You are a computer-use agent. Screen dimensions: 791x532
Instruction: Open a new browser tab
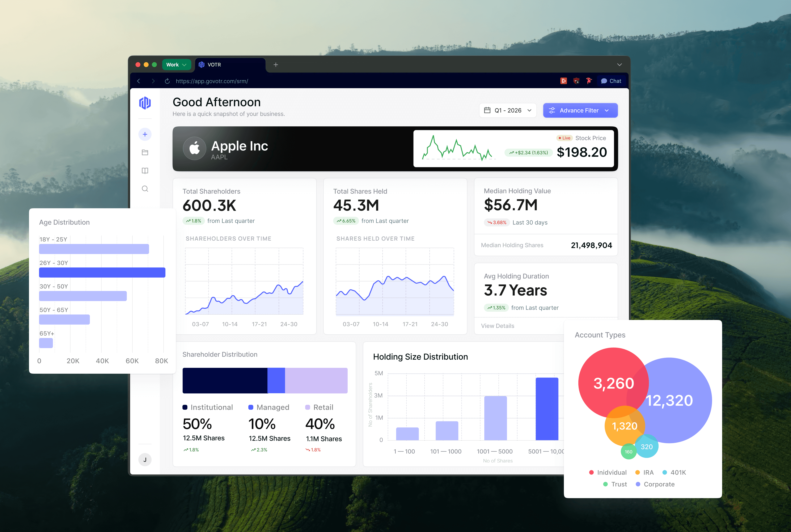(x=276, y=64)
